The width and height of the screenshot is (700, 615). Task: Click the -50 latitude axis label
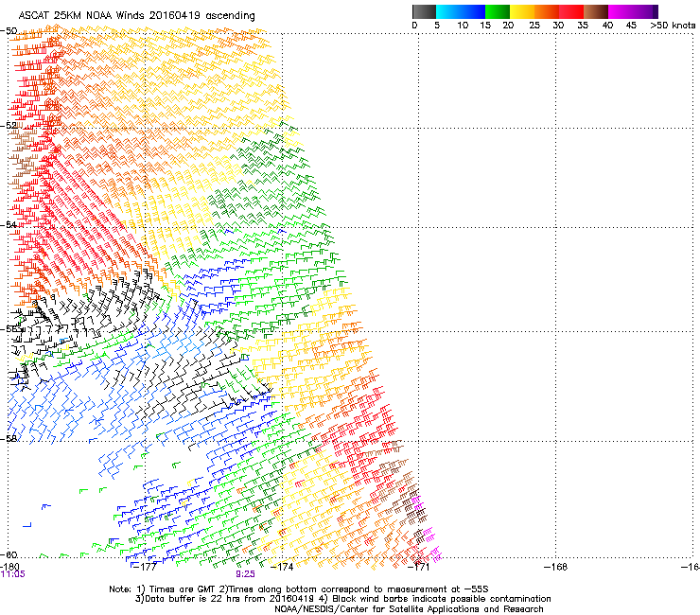9,31
